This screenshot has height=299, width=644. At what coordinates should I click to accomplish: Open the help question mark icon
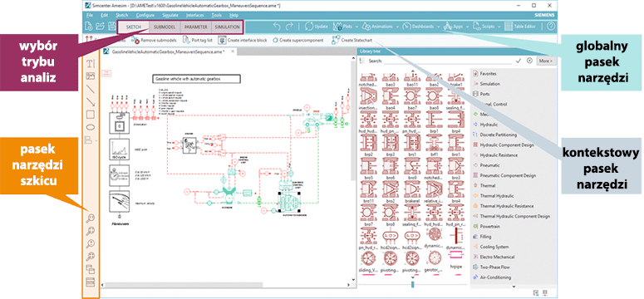point(551,27)
